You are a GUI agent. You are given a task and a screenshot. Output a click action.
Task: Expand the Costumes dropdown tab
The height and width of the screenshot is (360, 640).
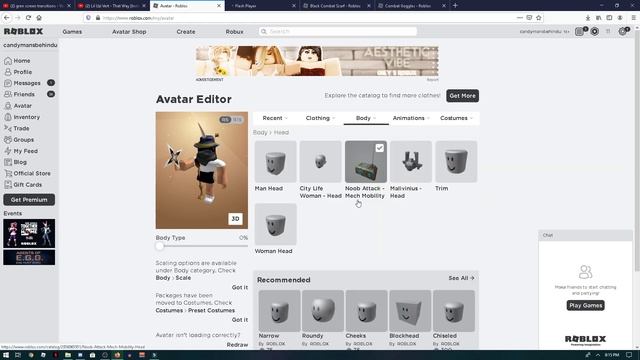coord(456,118)
